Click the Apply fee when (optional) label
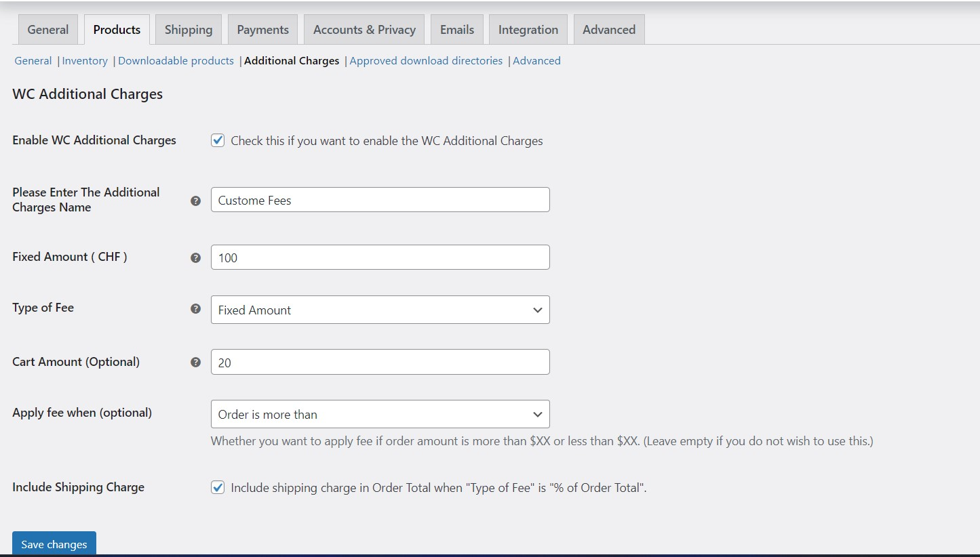 tap(82, 413)
